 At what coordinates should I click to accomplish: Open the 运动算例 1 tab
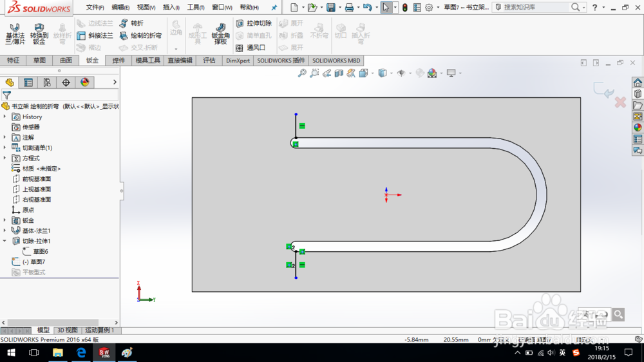[100, 330]
